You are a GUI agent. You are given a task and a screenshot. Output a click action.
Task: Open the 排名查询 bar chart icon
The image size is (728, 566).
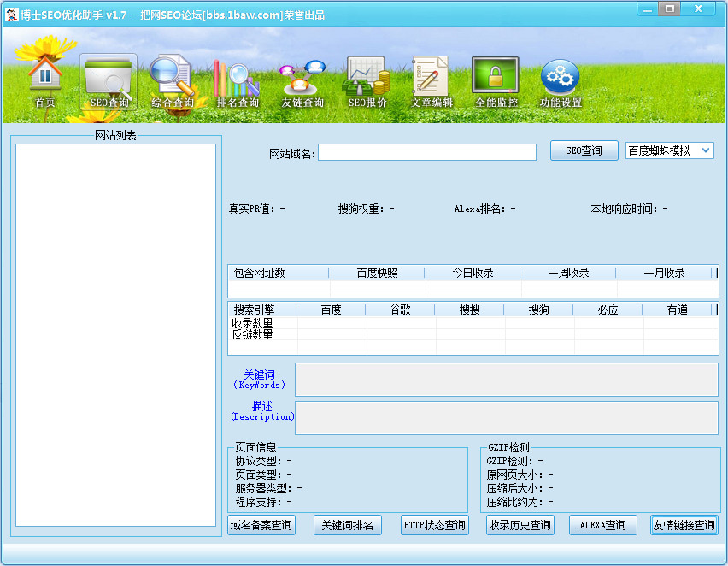click(237, 83)
